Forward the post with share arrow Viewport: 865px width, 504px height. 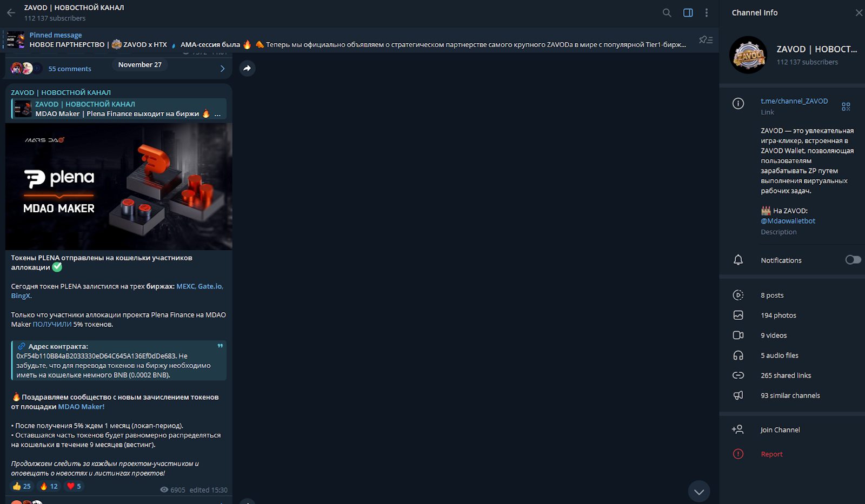pyautogui.click(x=247, y=68)
